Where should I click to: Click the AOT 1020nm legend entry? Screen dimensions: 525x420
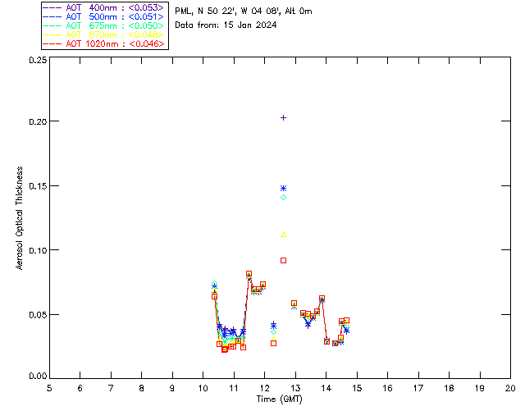point(103,43)
